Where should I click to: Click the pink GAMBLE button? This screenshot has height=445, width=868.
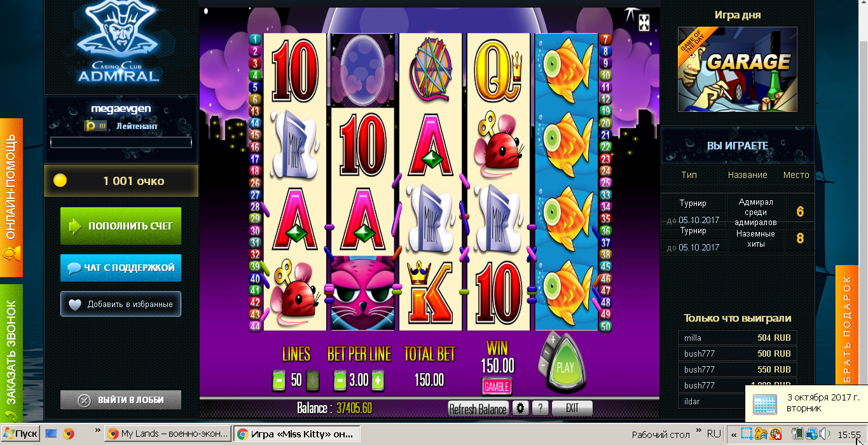click(x=497, y=386)
